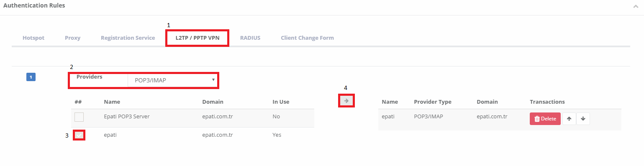
Task: Switch to the Hotspot tab
Action: pyautogui.click(x=33, y=38)
